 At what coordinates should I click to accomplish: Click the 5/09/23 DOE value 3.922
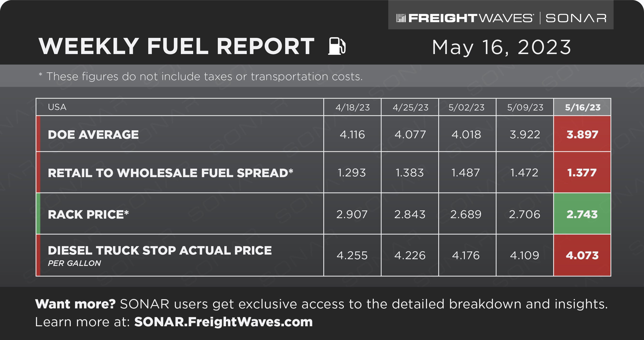[525, 134]
